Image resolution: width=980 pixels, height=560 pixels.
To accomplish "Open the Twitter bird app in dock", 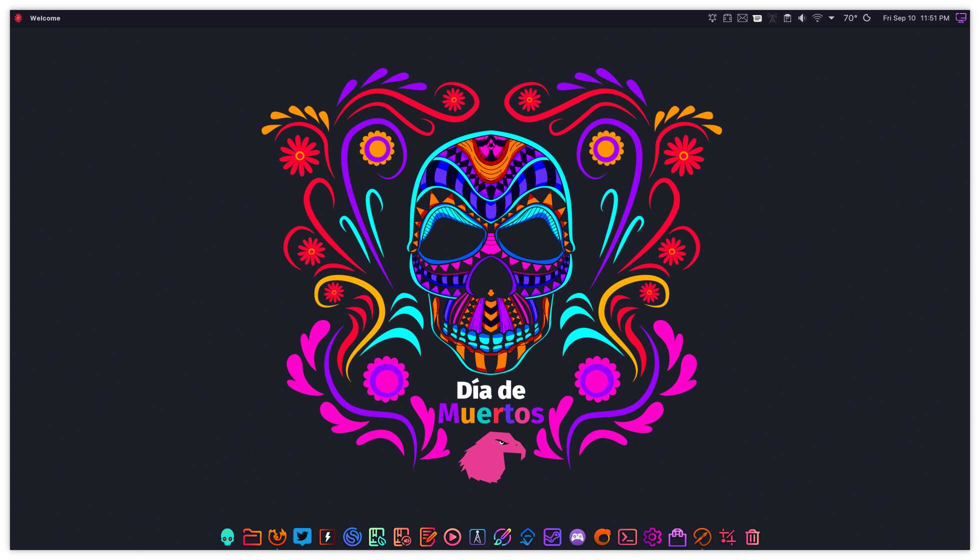I will [302, 537].
